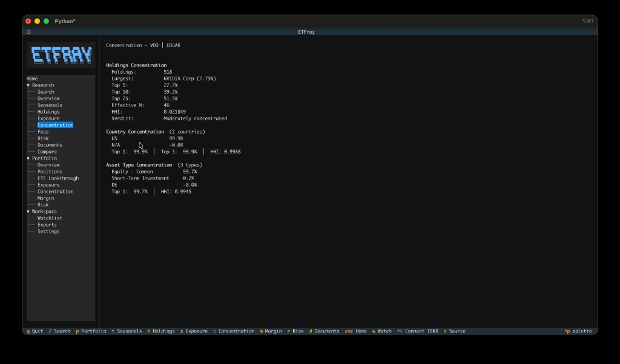The width and height of the screenshot is (620, 364).
Task: Click Source shortcut in footer
Action: [x=454, y=331]
